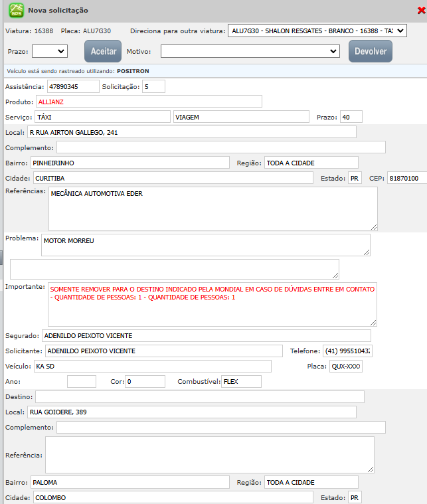The image size is (427, 504).
Task: Click the Aceitar button
Action: click(x=103, y=51)
